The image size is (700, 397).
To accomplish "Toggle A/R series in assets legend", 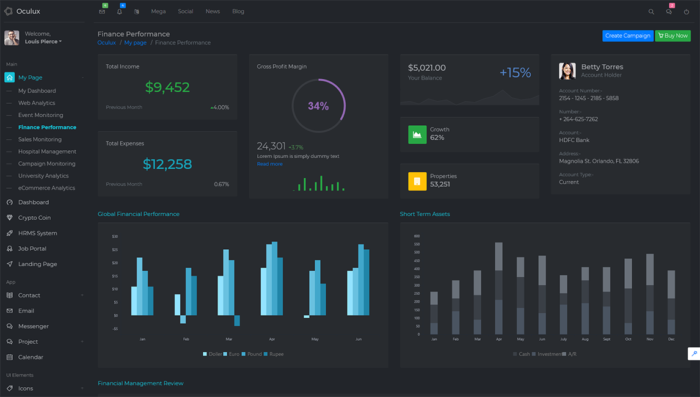I will click(569, 354).
